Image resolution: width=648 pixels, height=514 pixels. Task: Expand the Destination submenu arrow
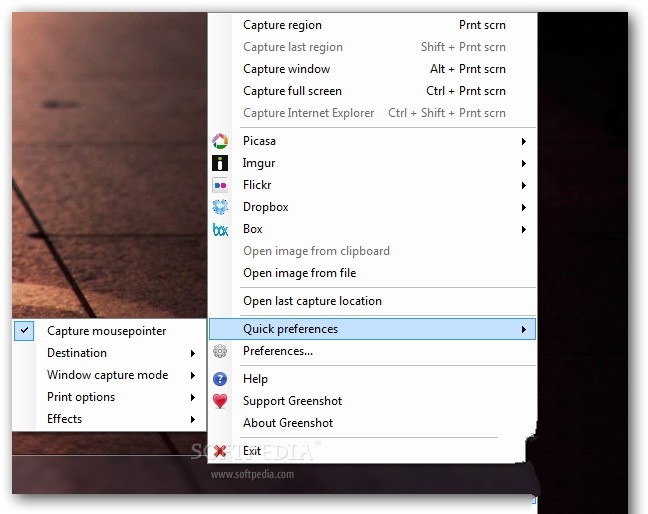pyautogui.click(x=193, y=353)
